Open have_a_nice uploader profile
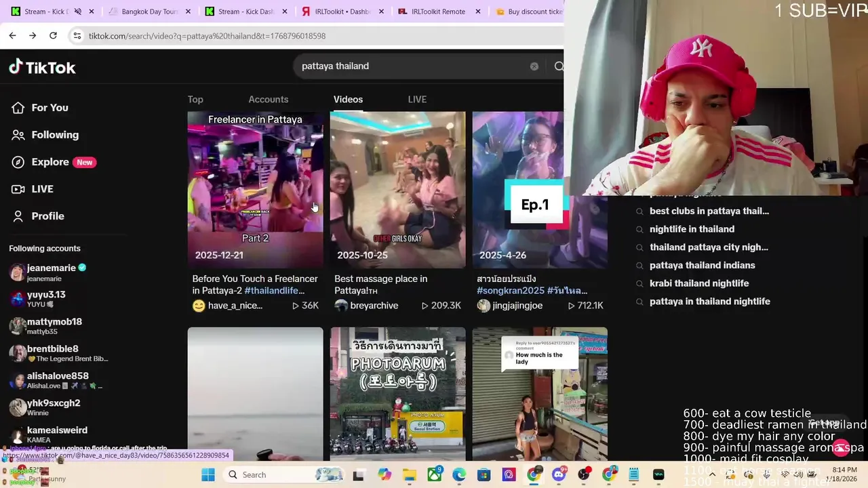 point(235,306)
